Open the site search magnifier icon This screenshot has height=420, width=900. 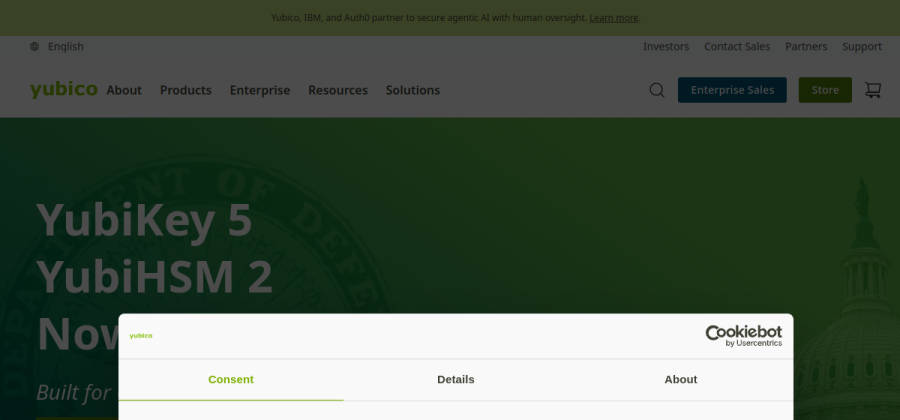coord(657,90)
